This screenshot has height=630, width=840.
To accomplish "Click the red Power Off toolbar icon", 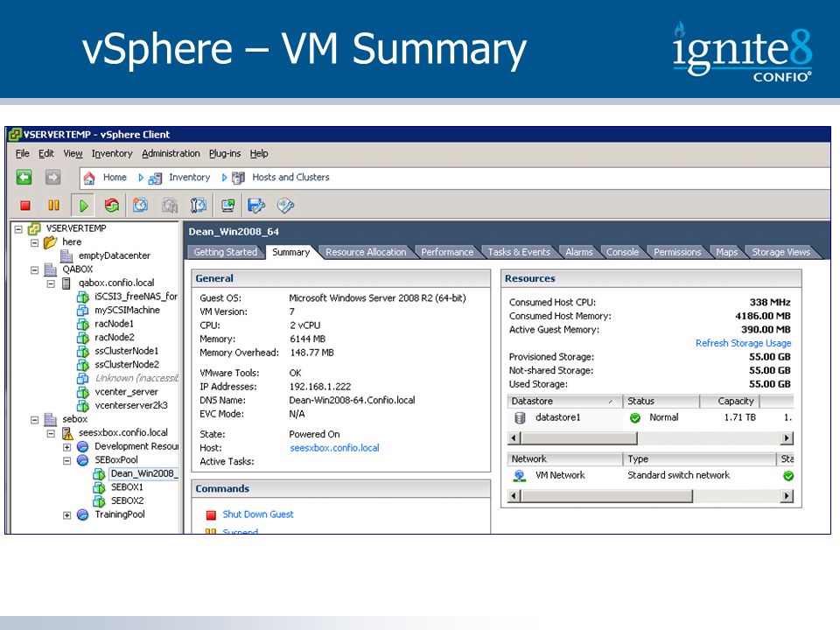I will coord(25,205).
